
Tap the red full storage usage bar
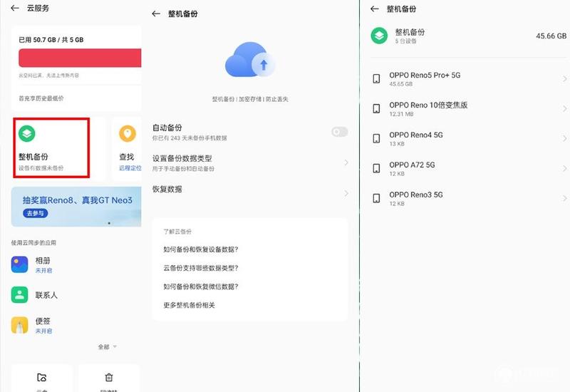[80, 58]
